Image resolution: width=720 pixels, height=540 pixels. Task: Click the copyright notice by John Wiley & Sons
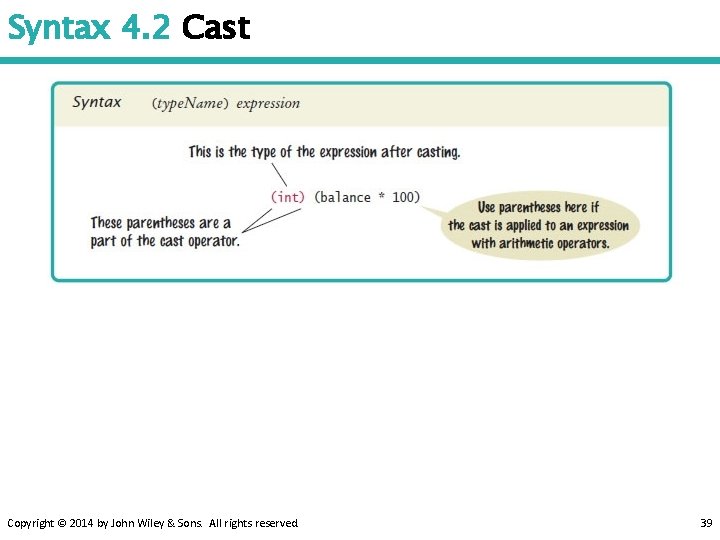pos(152,523)
